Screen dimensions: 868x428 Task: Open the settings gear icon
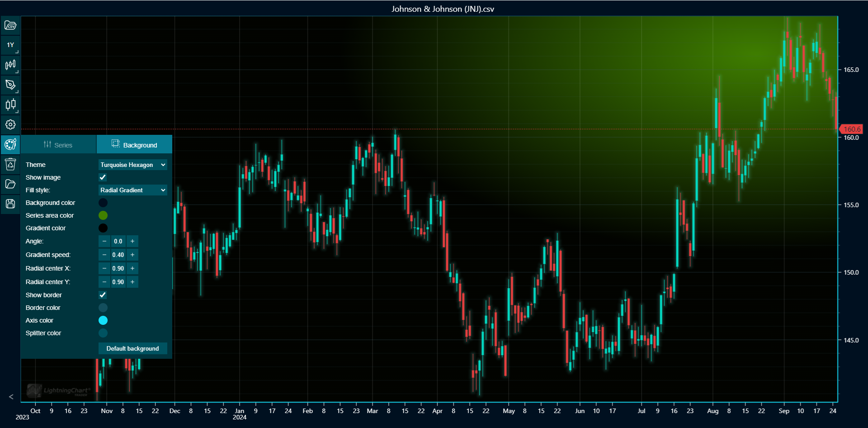click(x=10, y=124)
